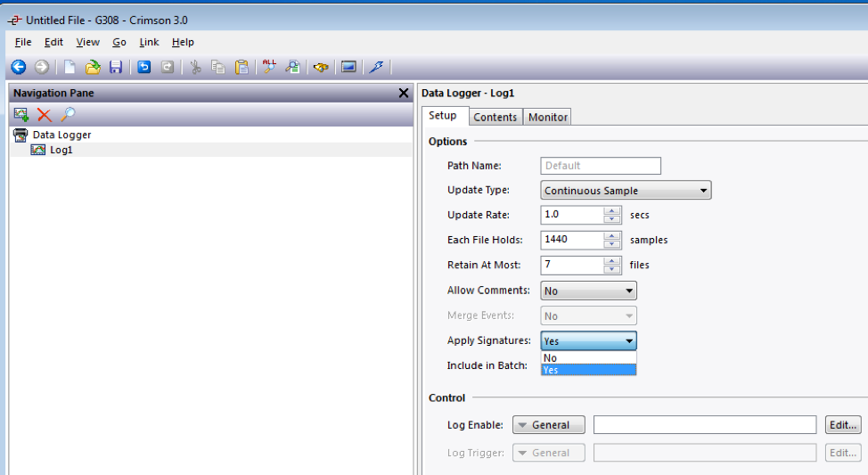Click the Include in Batch label
The image size is (868, 475).
(487, 365)
